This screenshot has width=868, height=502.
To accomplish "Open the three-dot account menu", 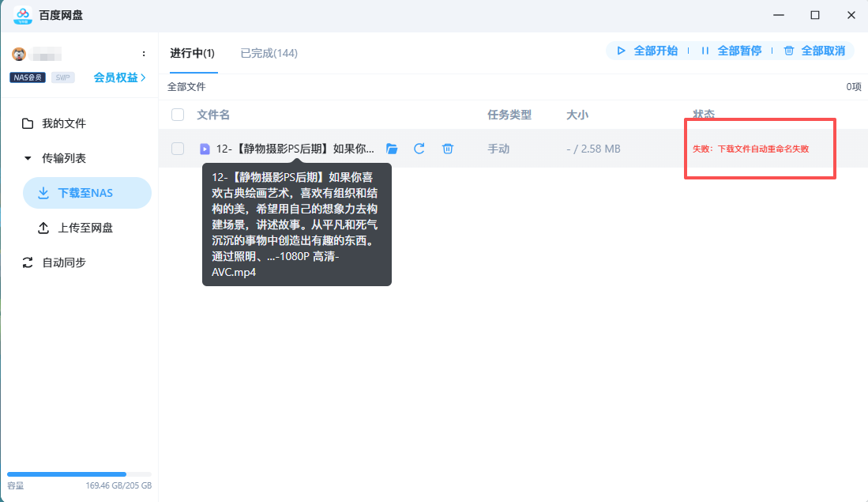I will 144,54.
